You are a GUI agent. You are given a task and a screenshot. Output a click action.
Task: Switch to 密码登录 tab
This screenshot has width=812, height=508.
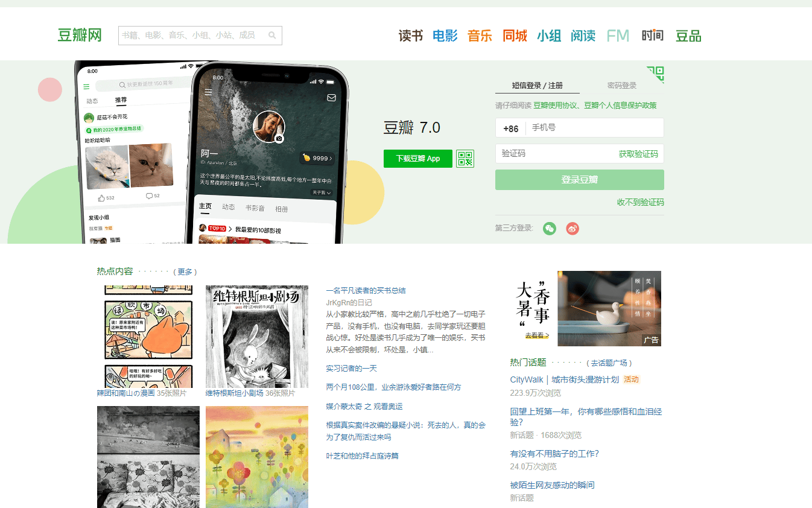pos(622,86)
